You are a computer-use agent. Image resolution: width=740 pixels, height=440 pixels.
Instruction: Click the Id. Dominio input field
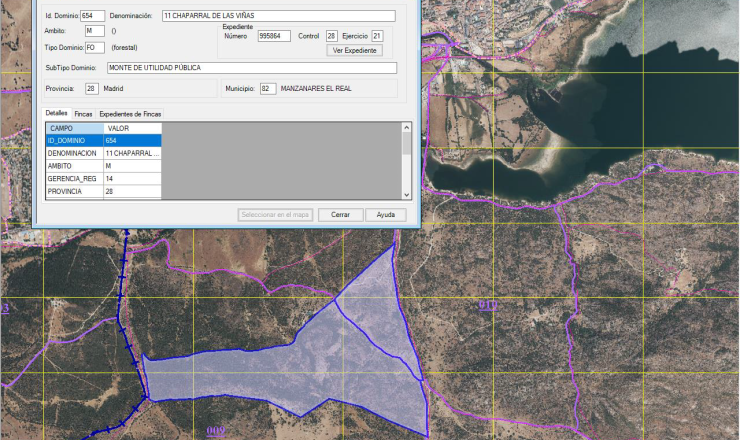click(92, 16)
